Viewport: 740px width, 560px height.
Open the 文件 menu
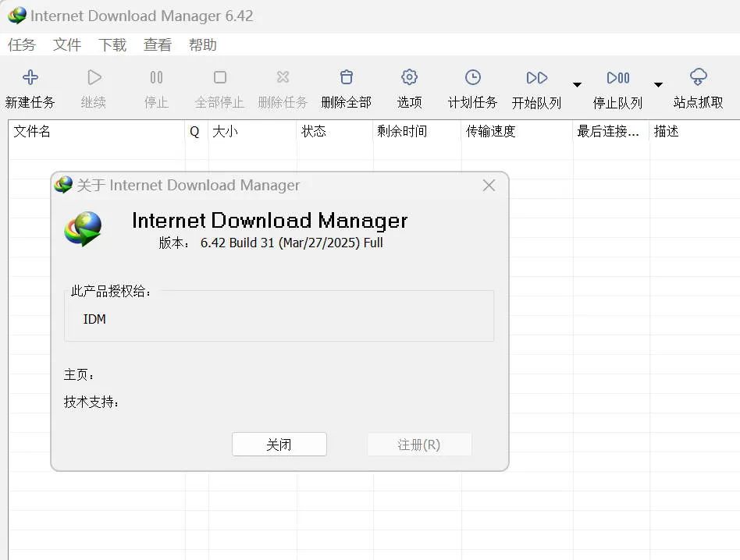tap(67, 44)
